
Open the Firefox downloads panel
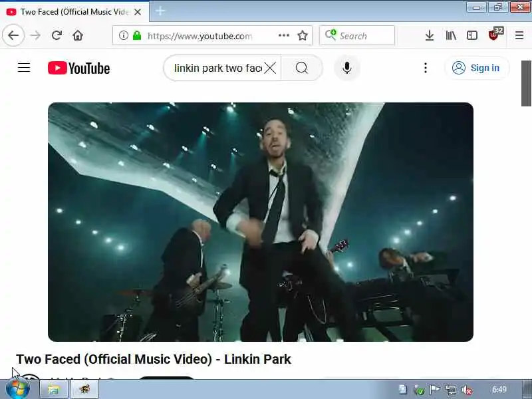coord(430,35)
